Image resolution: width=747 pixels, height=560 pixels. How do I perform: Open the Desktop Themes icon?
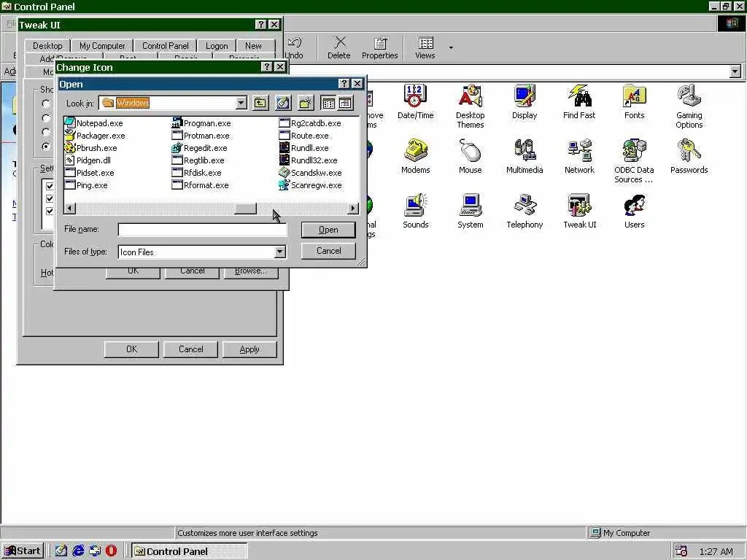pyautogui.click(x=471, y=106)
